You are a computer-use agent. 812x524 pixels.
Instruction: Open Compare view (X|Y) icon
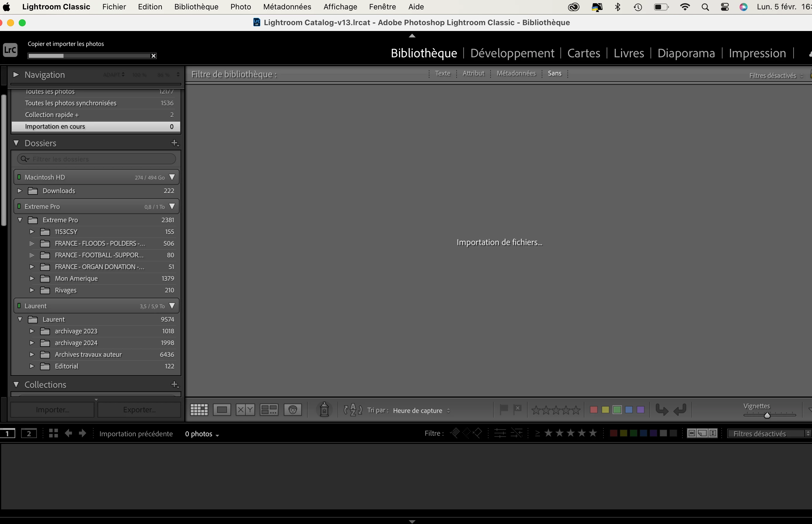pyautogui.click(x=245, y=410)
